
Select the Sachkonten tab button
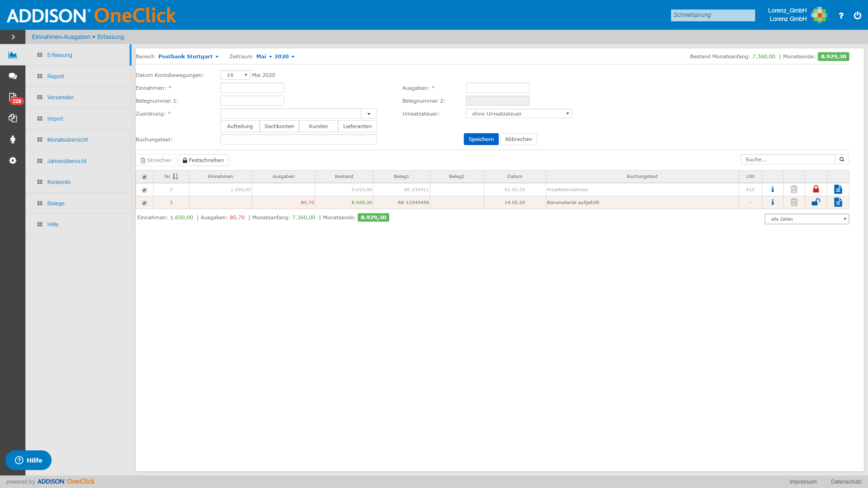pos(279,126)
